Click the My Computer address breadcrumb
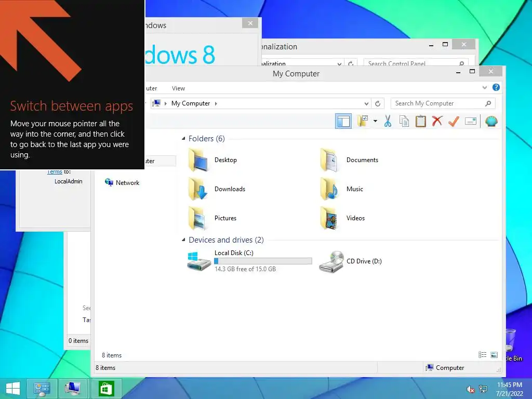 pos(190,103)
